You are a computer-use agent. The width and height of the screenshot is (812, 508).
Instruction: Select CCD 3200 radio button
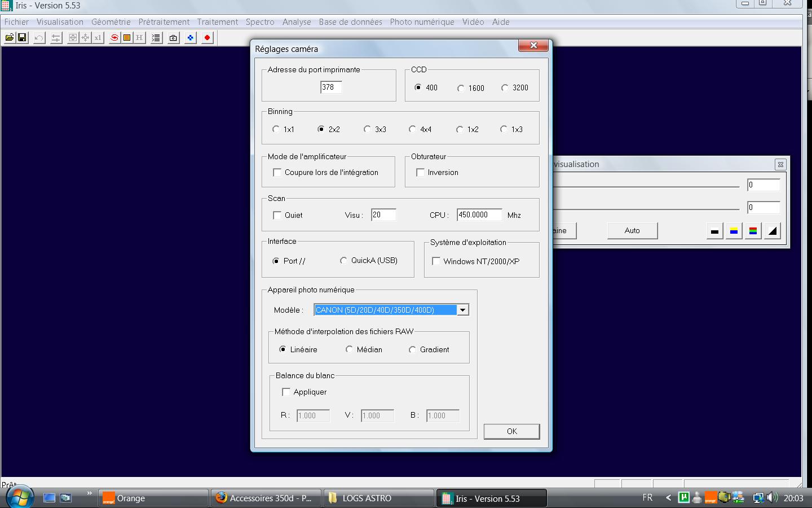(x=505, y=87)
